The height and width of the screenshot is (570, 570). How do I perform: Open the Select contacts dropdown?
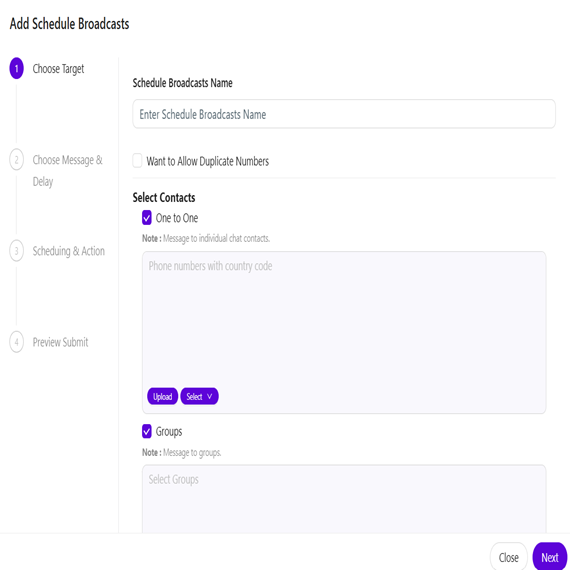(199, 396)
